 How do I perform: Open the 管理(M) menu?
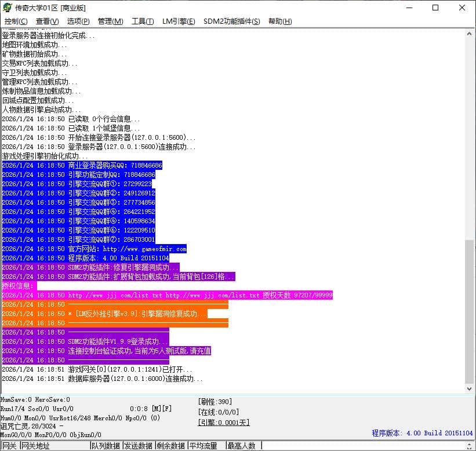tap(111, 21)
